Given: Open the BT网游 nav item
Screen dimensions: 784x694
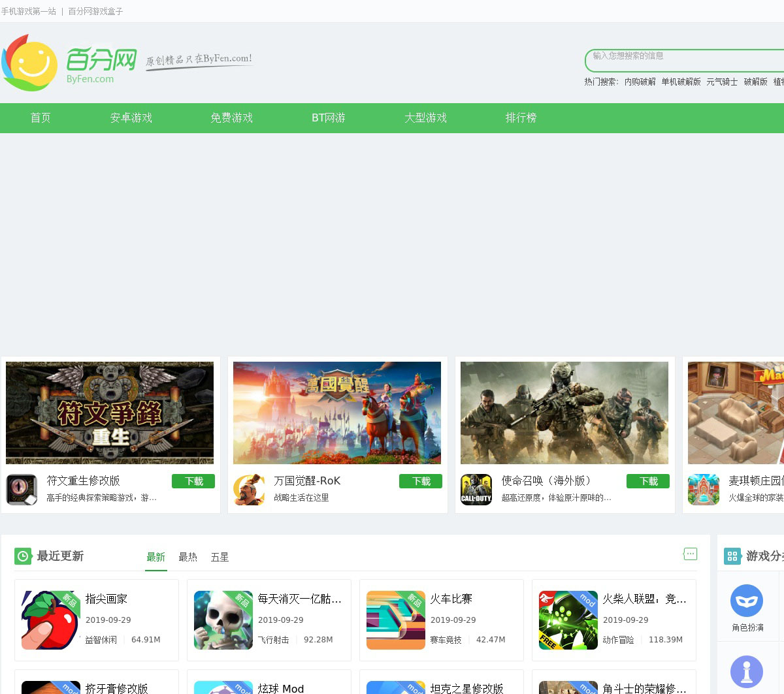Looking at the screenshot, I should coord(329,118).
